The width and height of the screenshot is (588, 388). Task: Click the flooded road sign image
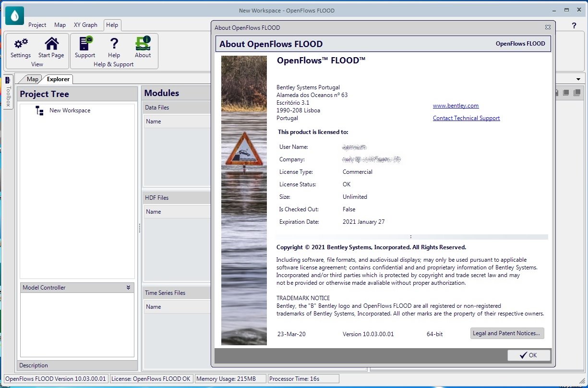pyautogui.click(x=244, y=200)
